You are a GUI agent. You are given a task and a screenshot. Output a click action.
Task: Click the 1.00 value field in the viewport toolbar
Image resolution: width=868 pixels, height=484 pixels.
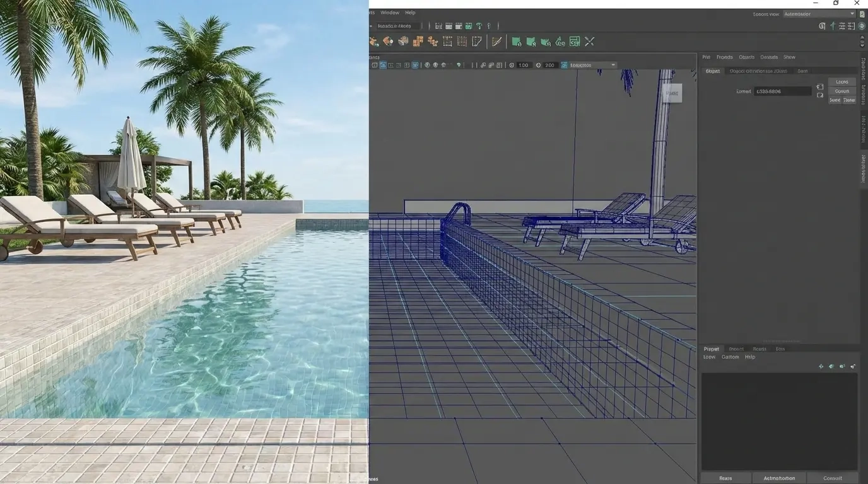pyautogui.click(x=524, y=65)
